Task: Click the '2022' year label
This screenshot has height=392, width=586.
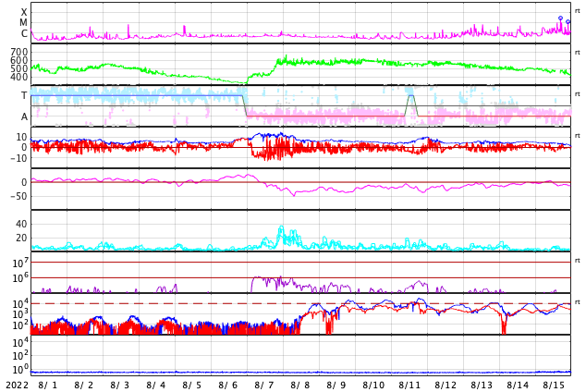Action: 17,386
